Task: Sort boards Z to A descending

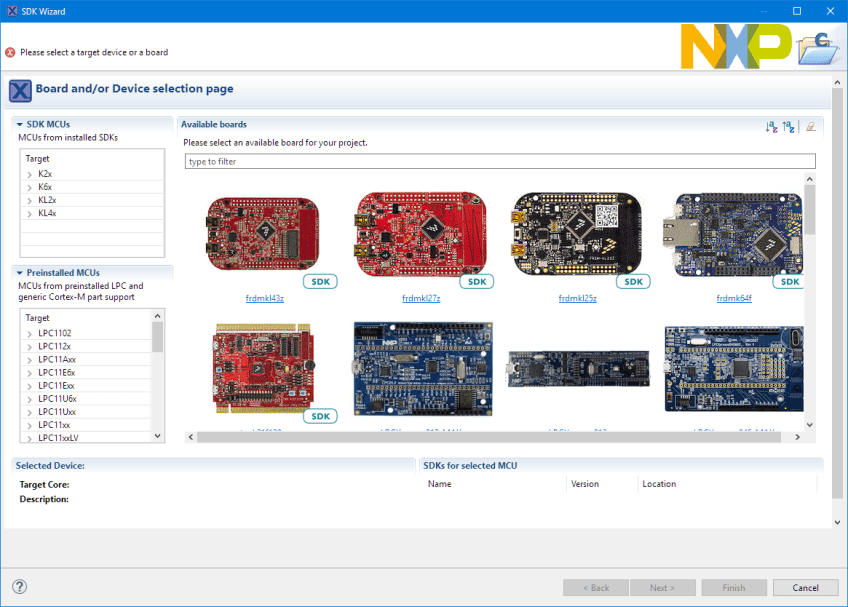Action: tap(788, 127)
